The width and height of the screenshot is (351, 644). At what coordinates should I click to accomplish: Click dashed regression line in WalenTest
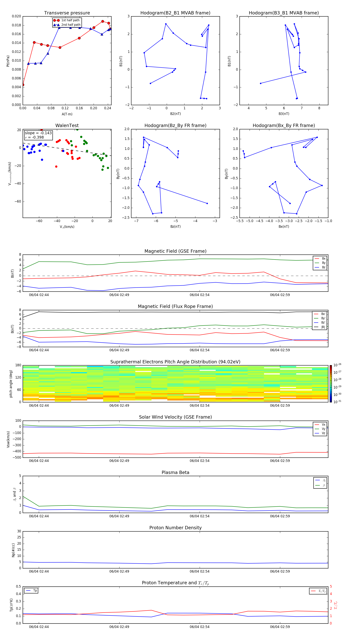(67, 149)
